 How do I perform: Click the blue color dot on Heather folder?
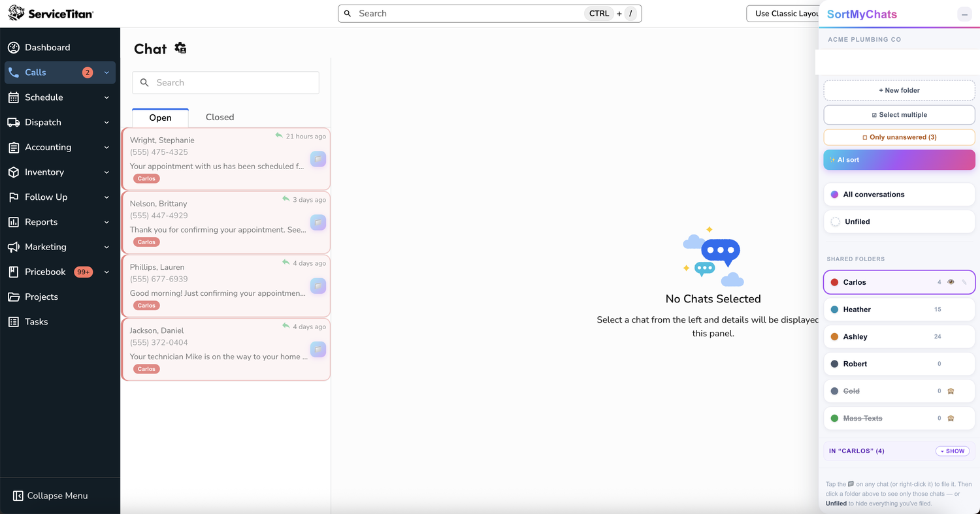834,310
